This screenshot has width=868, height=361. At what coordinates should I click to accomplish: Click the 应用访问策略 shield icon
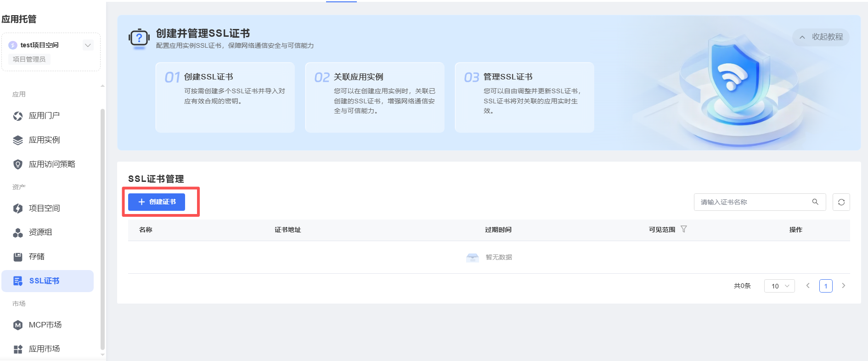[x=18, y=164]
